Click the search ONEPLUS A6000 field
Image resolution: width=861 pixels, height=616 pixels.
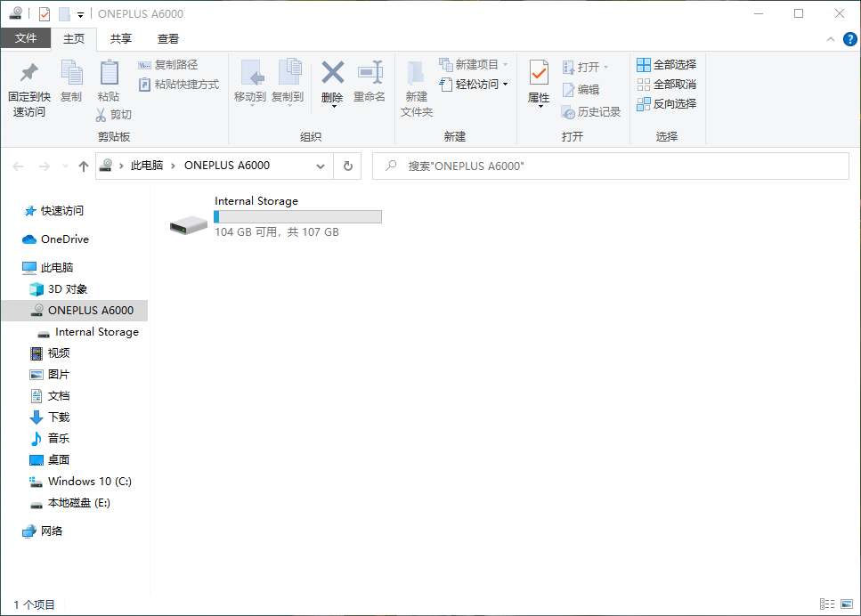(611, 166)
